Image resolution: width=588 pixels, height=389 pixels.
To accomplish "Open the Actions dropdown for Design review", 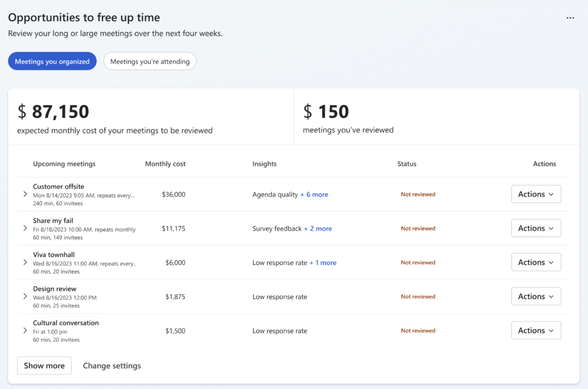I will point(536,296).
